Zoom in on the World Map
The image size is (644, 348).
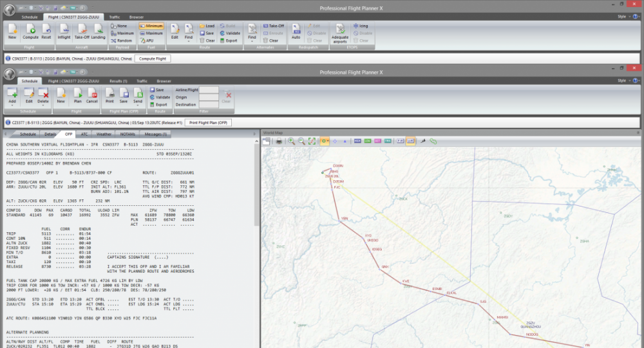point(291,141)
